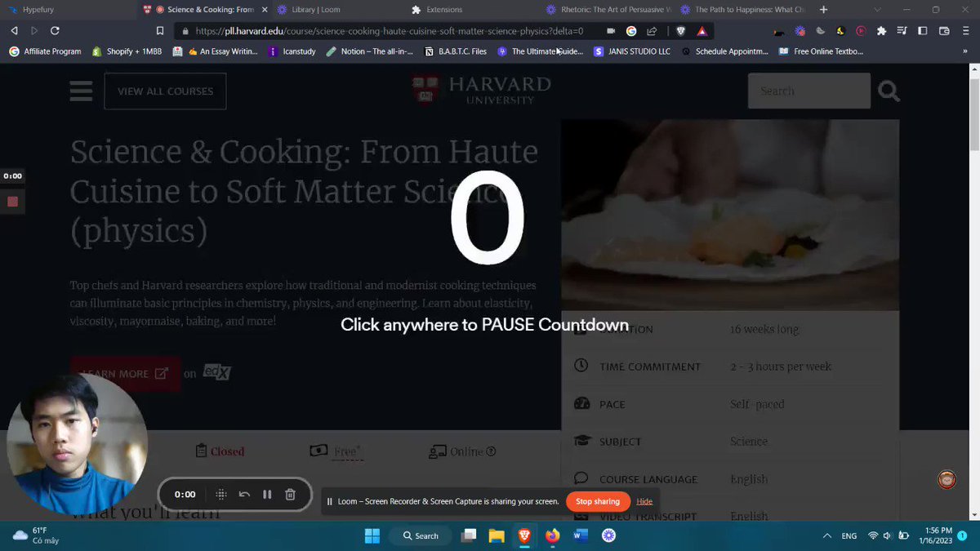
Task: Open the Schedule Appointm... bookmark
Action: tap(724, 51)
